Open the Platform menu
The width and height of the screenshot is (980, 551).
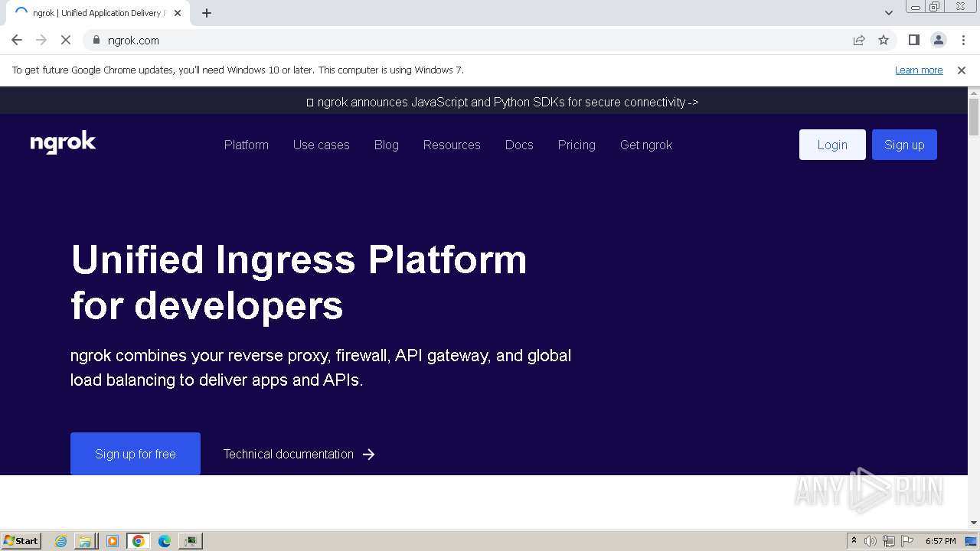tap(247, 145)
